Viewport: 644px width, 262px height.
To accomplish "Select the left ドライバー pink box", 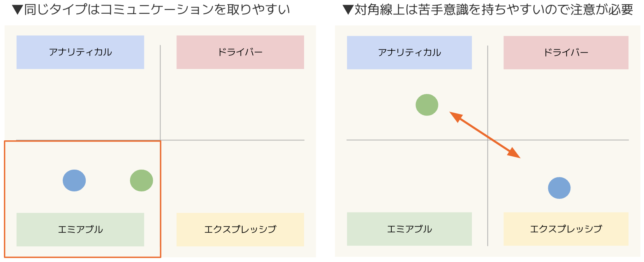I will point(240,52).
